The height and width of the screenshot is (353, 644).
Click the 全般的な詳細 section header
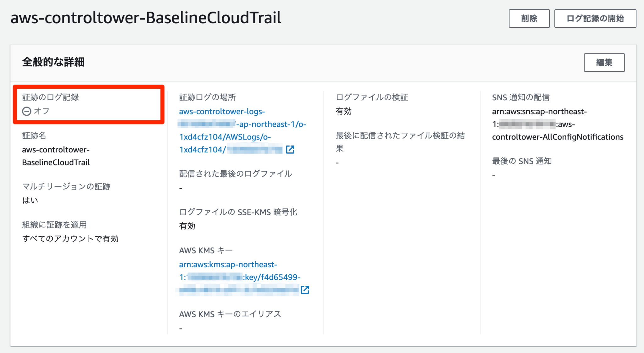click(53, 62)
